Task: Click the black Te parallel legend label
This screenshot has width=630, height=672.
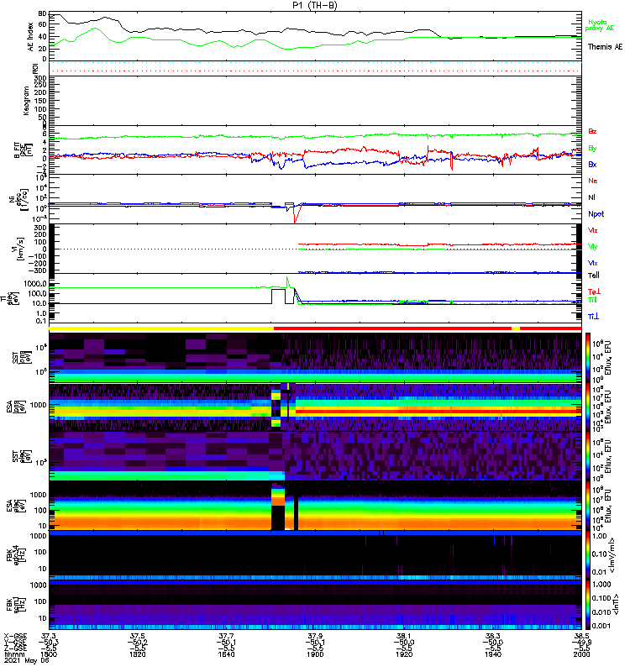Action: pyautogui.click(x=594, y=276)
